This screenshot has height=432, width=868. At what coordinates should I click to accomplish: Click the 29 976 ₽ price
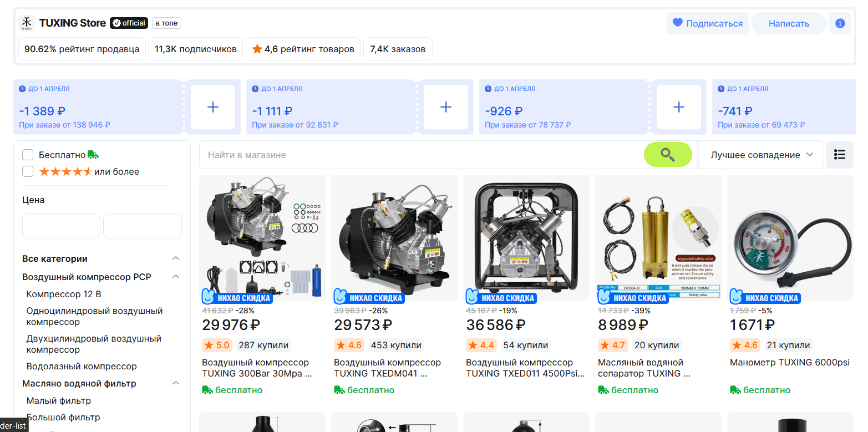[x=231, y=325]
